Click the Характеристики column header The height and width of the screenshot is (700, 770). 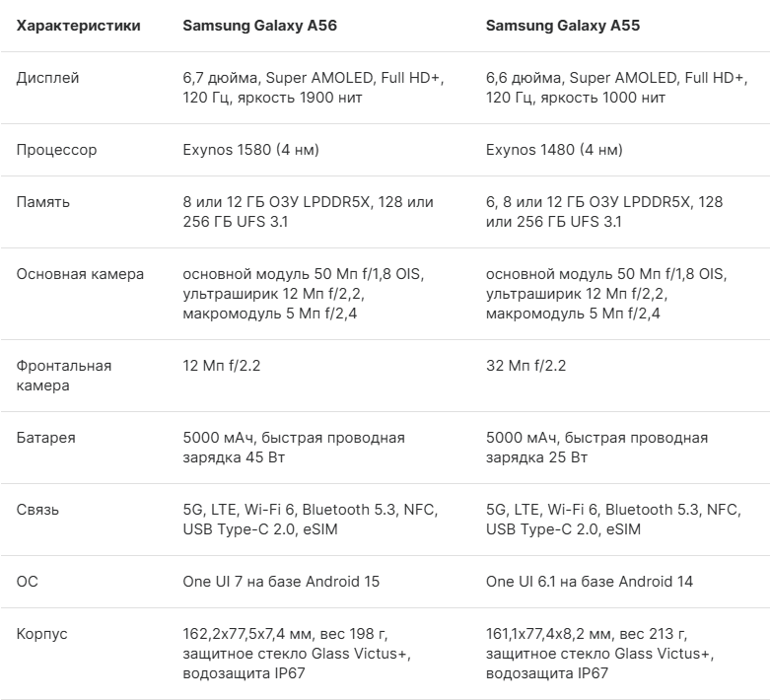click(x=78, y=26)
